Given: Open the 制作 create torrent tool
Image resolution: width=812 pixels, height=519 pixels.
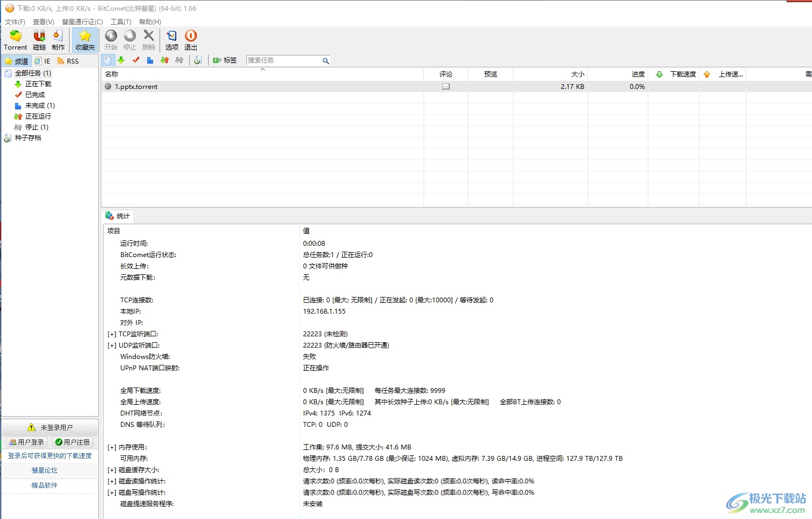Looking at the screenshot, I should point(58,40).
